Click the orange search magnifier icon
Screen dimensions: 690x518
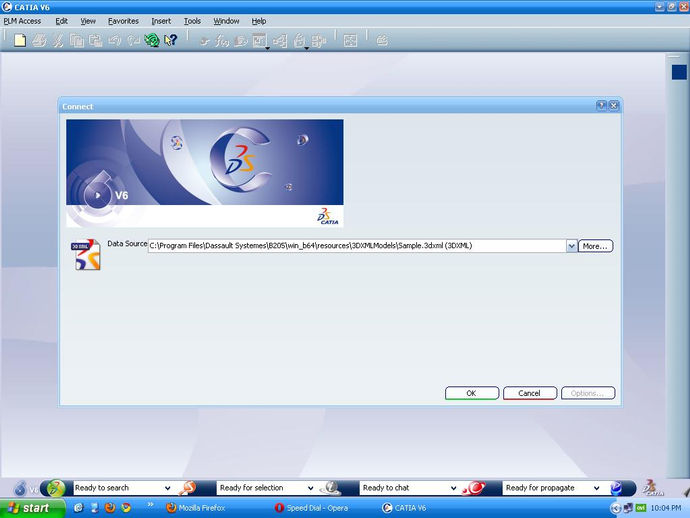(187, 488)
